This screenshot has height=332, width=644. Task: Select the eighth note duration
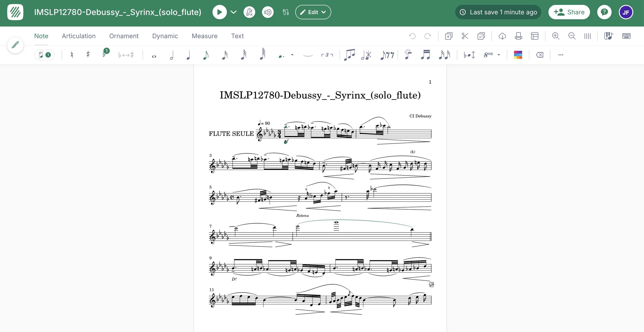(x=206, y=55)
